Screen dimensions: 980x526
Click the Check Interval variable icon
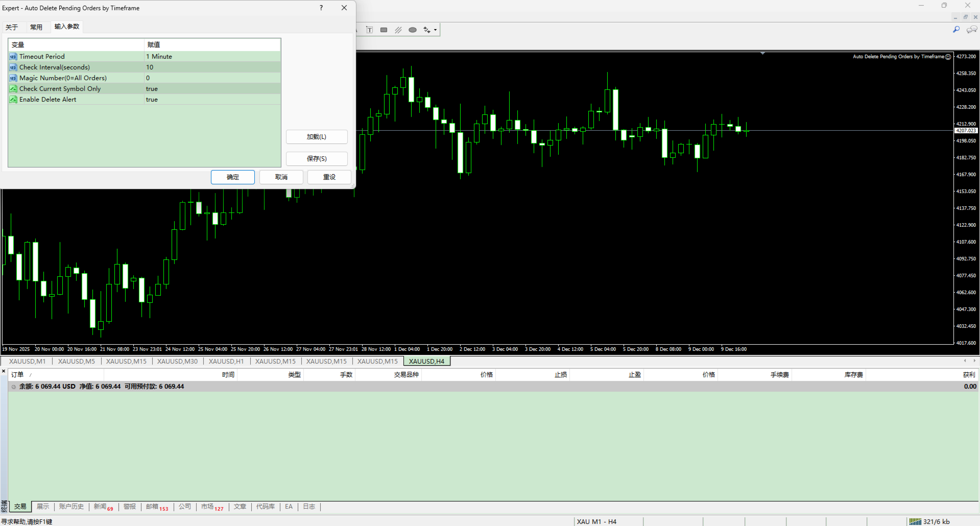[x=13, y=67]
